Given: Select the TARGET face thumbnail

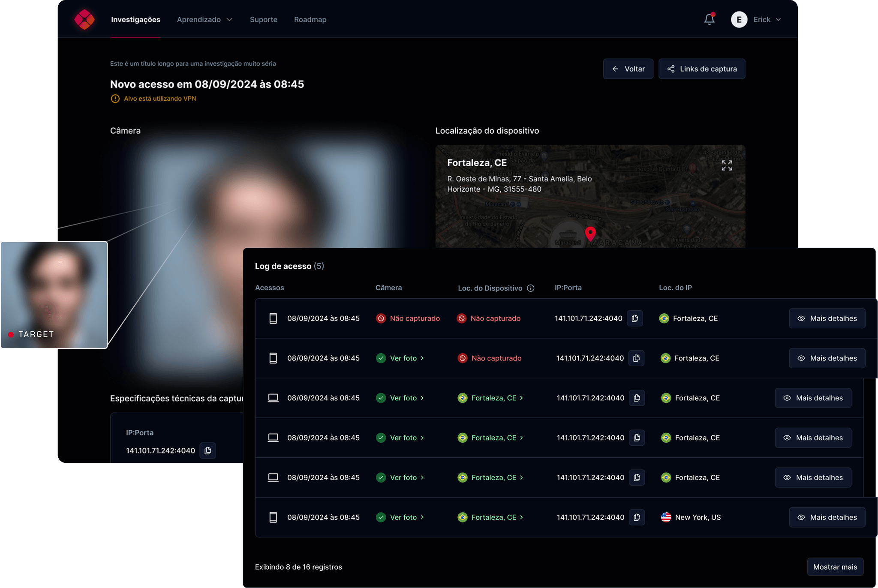Looking at the screenshot, I should click(54, 295).
